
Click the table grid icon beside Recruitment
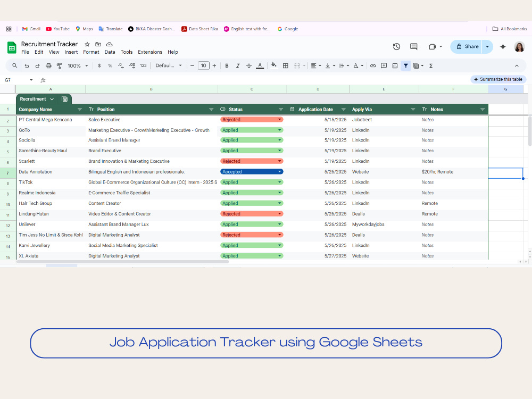coord(64,99)
